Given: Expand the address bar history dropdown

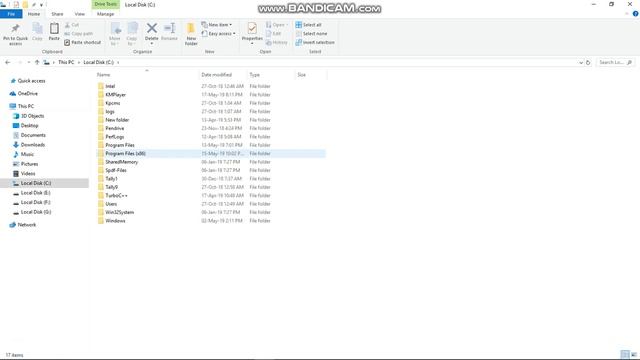Looking at the screenshot, I should [x=580, y=62].
